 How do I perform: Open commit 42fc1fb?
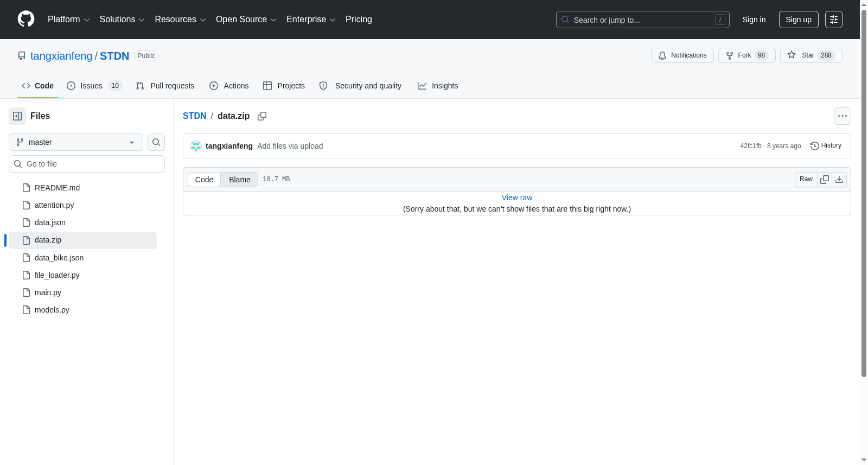(x=751, y=146)
